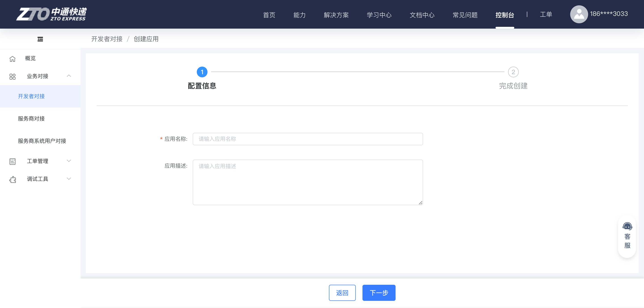Open 解决方案 in top navigation
This screenshot has width=644, height=308.
pyautogui.click(x=336, y=15)
